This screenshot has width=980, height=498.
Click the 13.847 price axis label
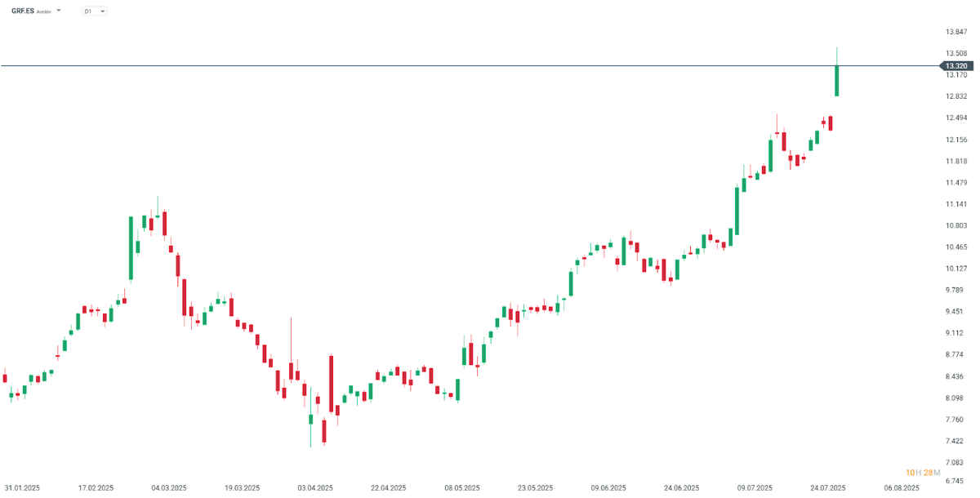pos(956,32)
